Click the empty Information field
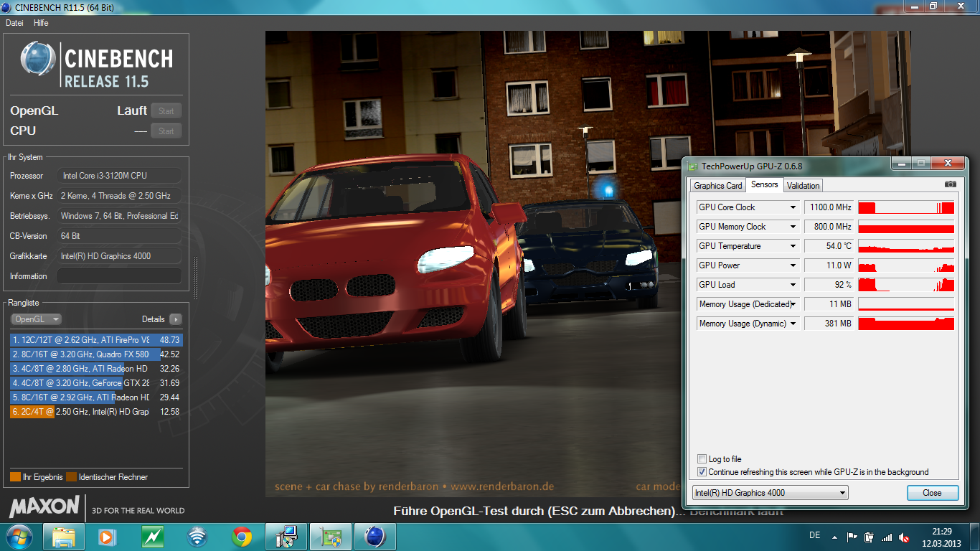 119,276
